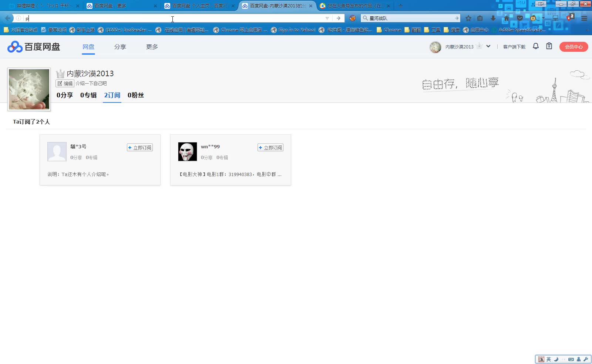Click the Firefox back arrow button
Screen dimensions: 592x364
(x=7, y=18)
